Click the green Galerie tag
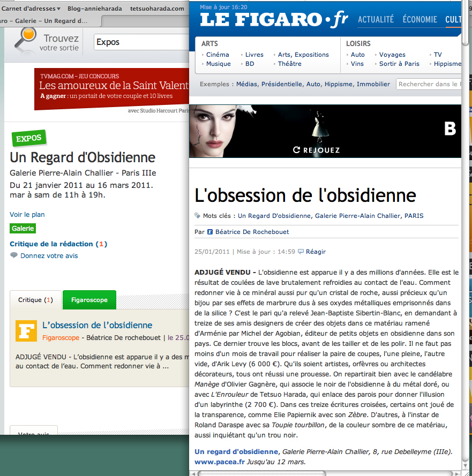The height and width of the screenshot is (476, 472). coord(23,228)
